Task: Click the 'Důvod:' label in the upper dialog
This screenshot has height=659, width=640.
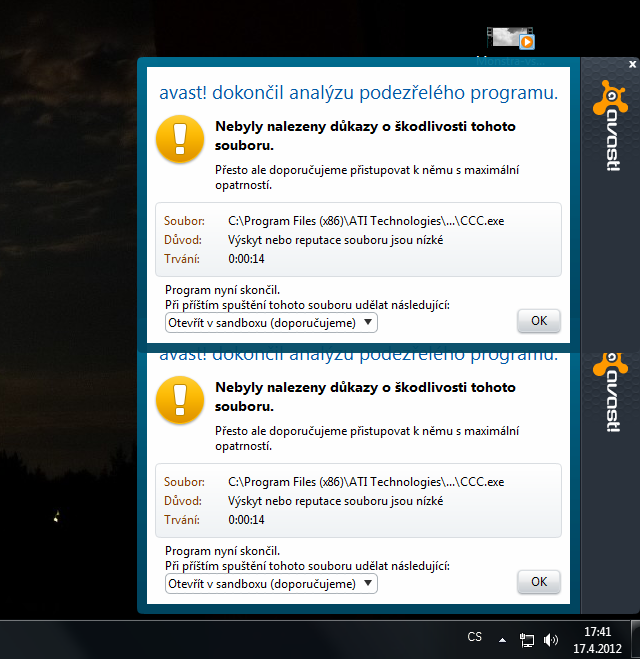Action: coord(183,240)
